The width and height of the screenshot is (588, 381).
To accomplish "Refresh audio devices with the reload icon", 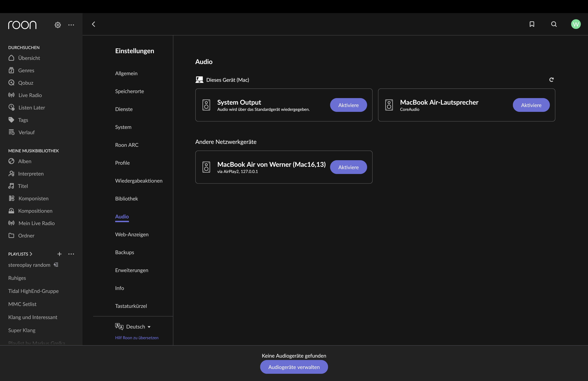I will point(551,80).
